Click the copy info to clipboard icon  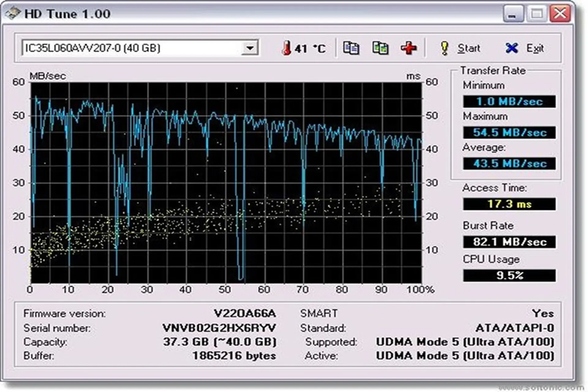pos(351,48)
